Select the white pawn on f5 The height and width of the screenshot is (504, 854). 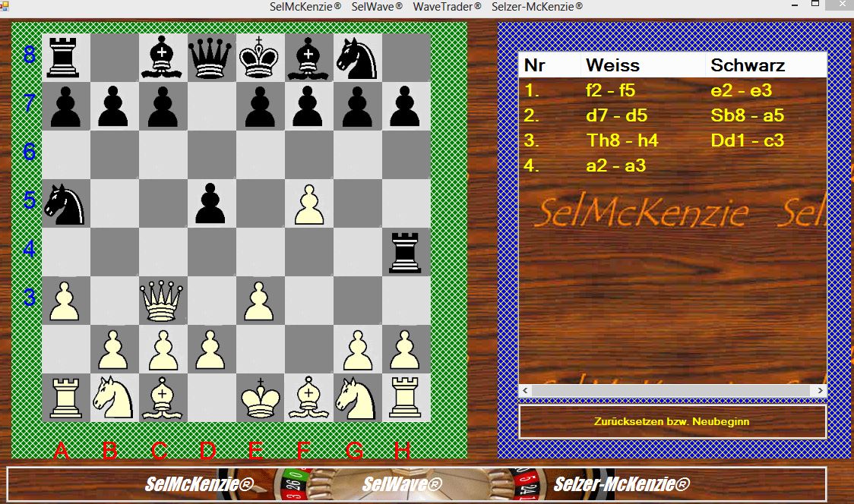pos(308,203)
